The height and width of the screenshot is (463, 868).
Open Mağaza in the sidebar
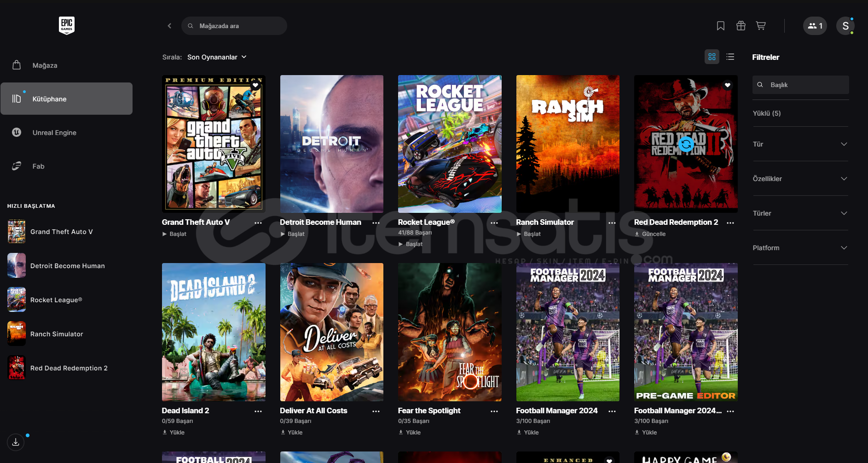click(66, 65)
